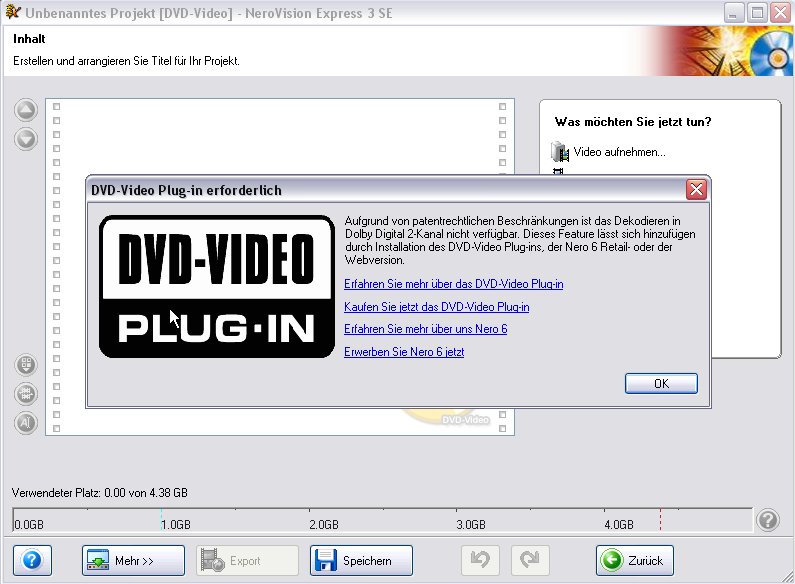
Task: Click the move-down arrow button beside the title list
Action: (x=26, y=139)
